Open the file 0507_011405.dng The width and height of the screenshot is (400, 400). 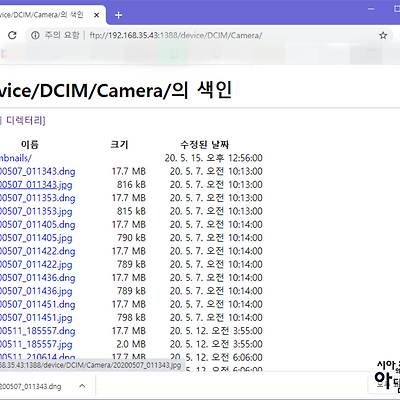[x=37, y=225]
